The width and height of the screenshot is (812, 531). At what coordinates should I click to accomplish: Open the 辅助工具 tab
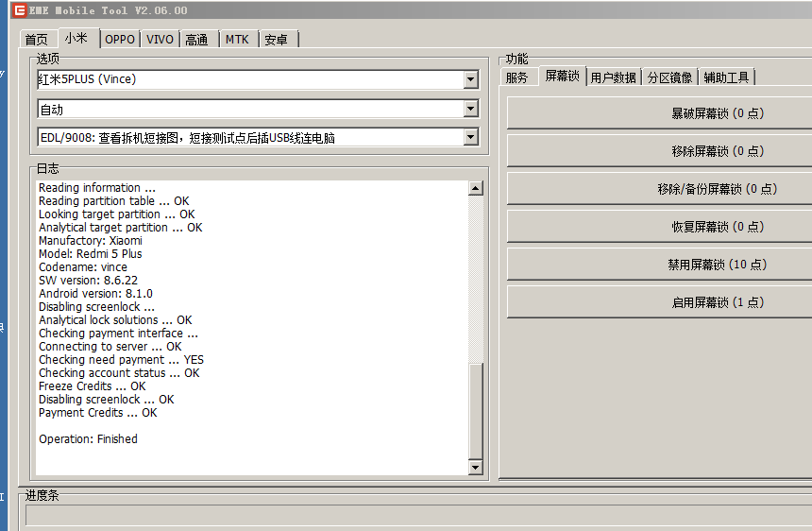[726, 77]
